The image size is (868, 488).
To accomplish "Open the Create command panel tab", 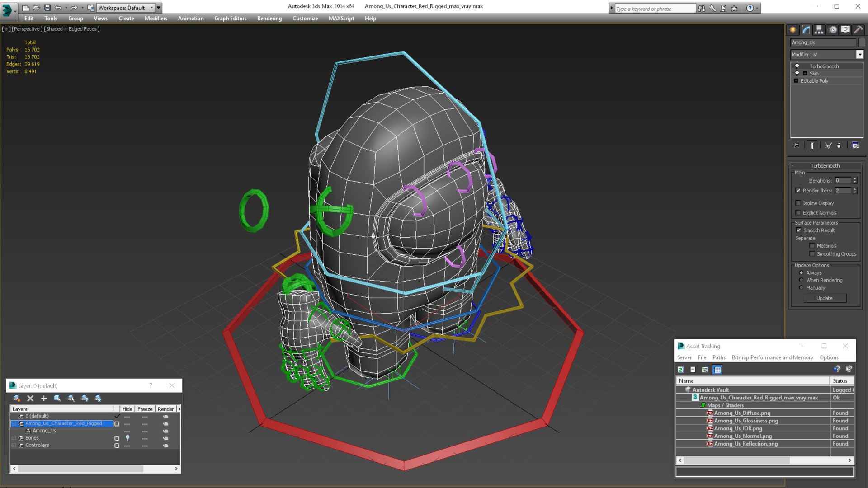I will [793, 30].
